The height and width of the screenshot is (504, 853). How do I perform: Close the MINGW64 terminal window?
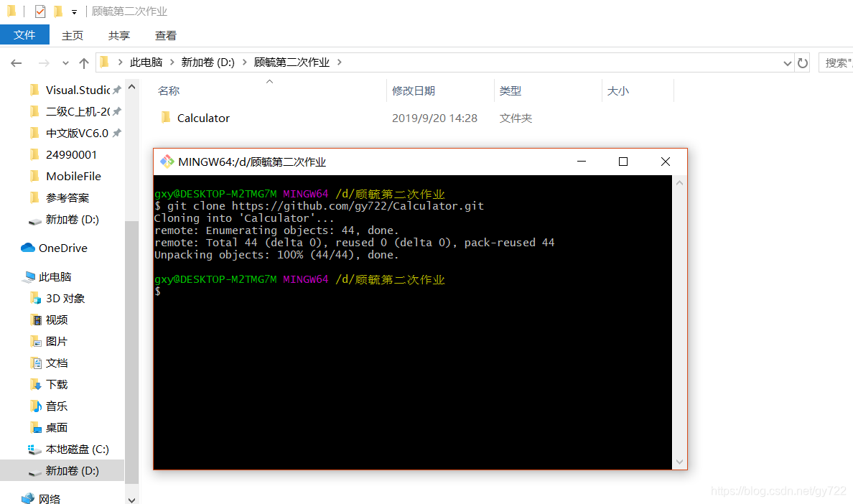click(666, 162)
